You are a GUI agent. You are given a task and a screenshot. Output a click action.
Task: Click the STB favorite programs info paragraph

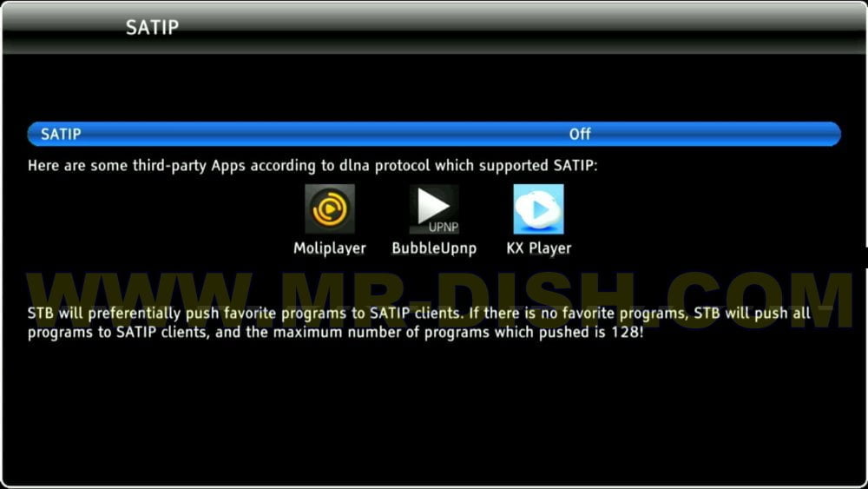pyautogui.click(x=417, y=322)
